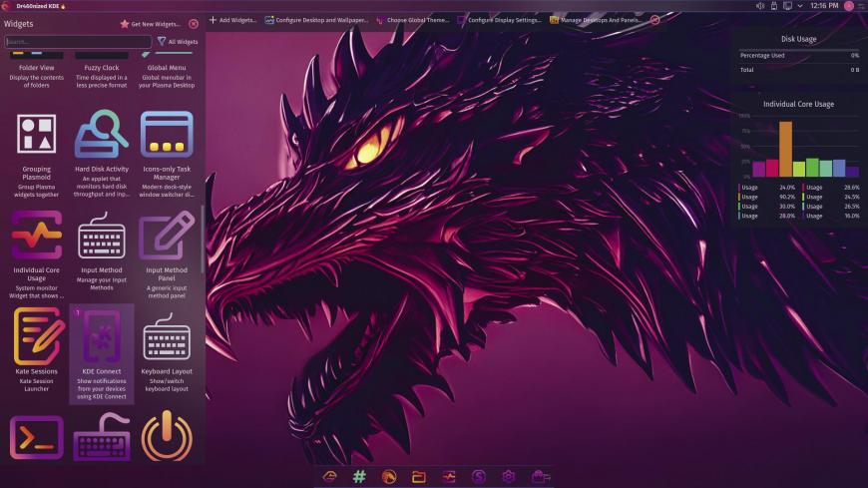Pick the Kate Sessions widget icon
Image resolution: width=868 pixels, height=488 pixels.
point(37,336)
